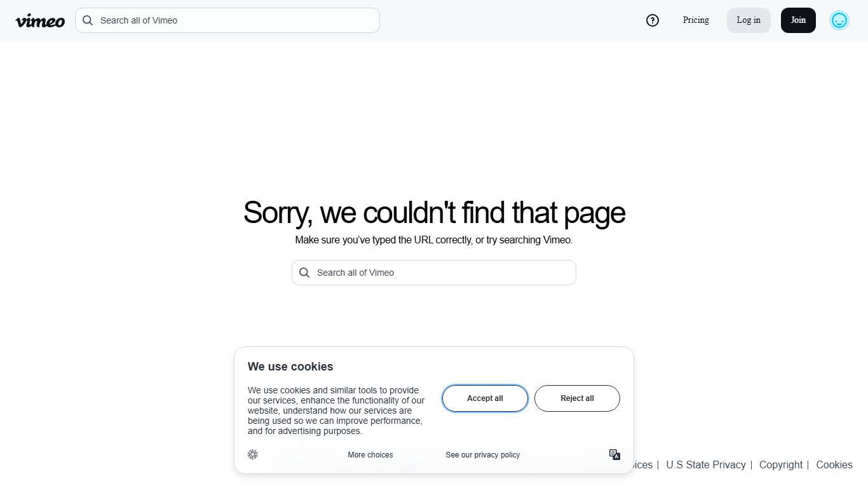Image resolution: width=868 pixels, height=488 pixels.
Task: Open the Pricing menu item
Action: click(x=696, y=20)
